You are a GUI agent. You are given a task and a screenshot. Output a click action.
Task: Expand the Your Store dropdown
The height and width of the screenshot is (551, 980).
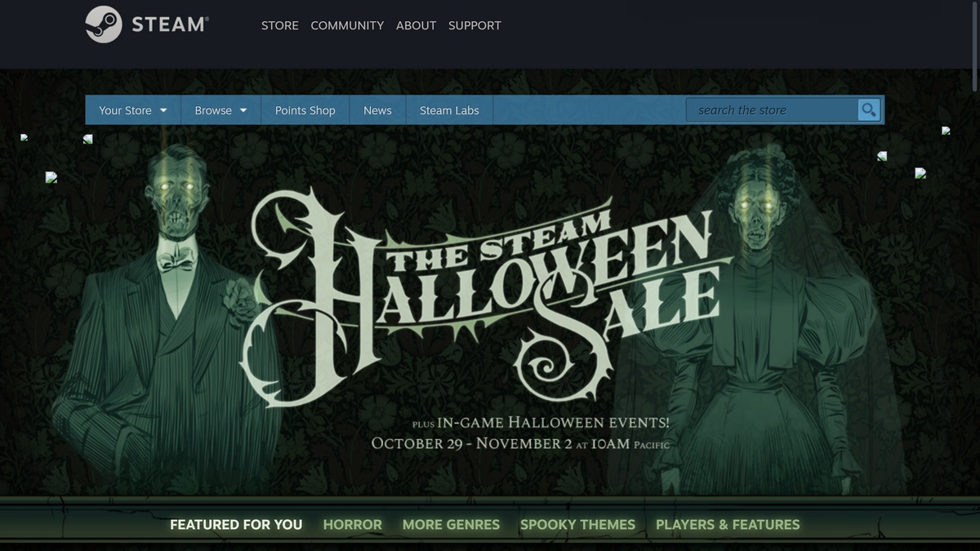tap(133, 110)
